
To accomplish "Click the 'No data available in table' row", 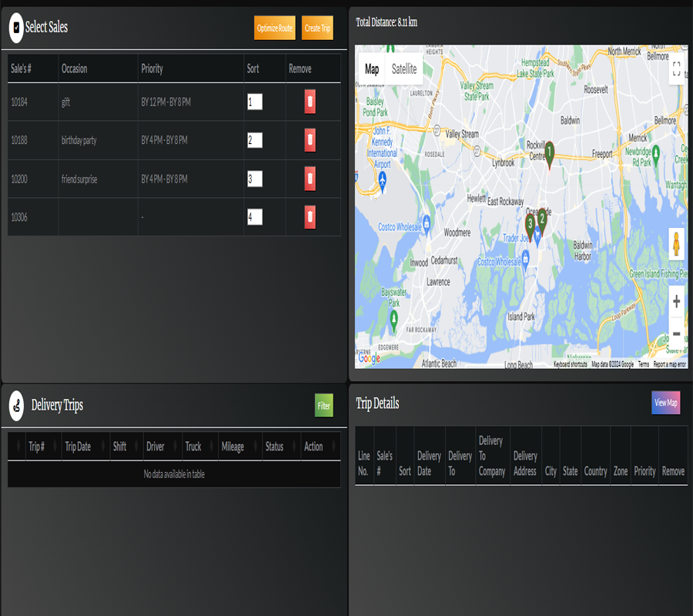I will click(x=174, y=474).
